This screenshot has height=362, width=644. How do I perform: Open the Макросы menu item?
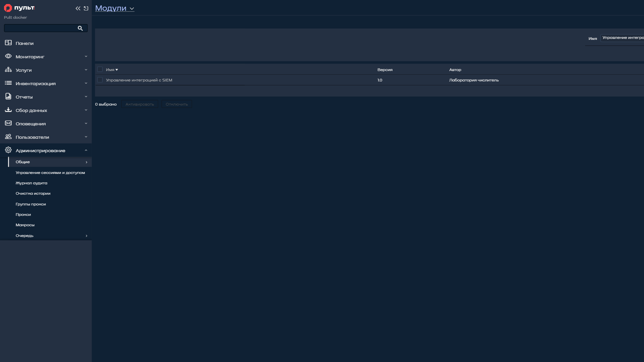tap(25, 225)
